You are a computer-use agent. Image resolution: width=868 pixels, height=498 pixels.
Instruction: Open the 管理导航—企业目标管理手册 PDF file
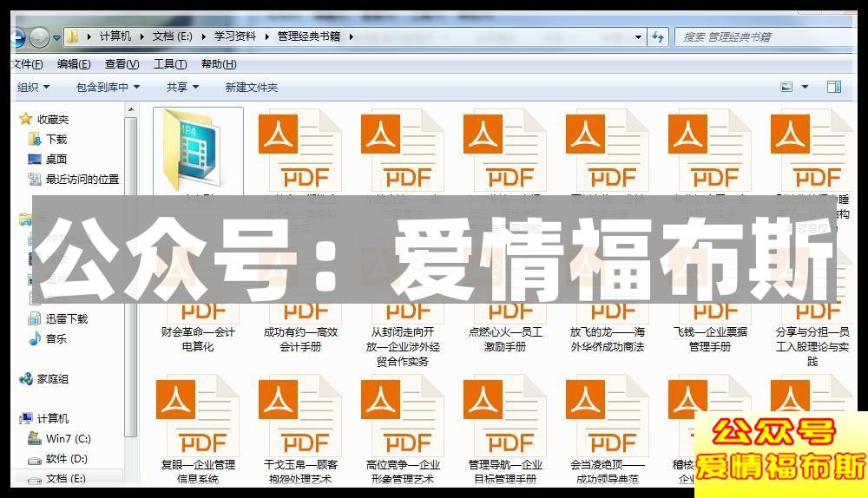[x=505, y=416]
